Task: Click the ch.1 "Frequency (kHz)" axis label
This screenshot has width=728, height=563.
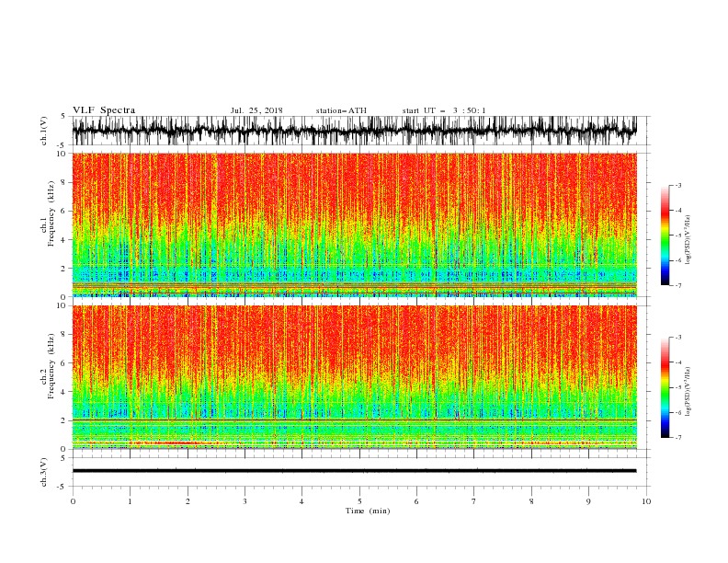Action: [x=51, y=214]
